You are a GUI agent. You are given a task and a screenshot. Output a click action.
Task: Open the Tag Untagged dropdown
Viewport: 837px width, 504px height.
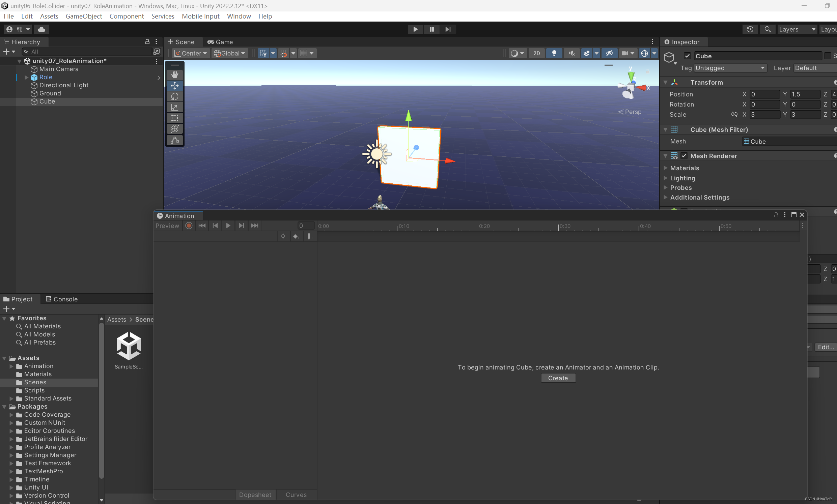[730, 68]
